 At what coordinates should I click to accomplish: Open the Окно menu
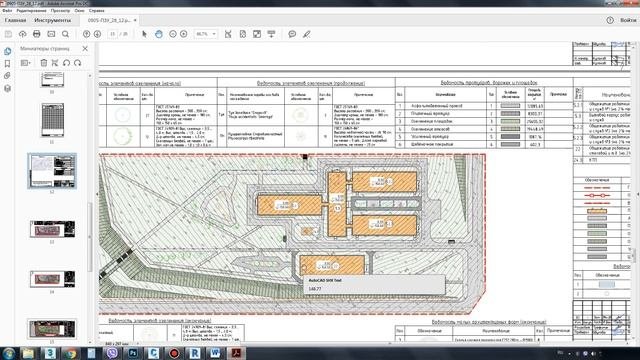pyautogui.click(x=80, y=11)
